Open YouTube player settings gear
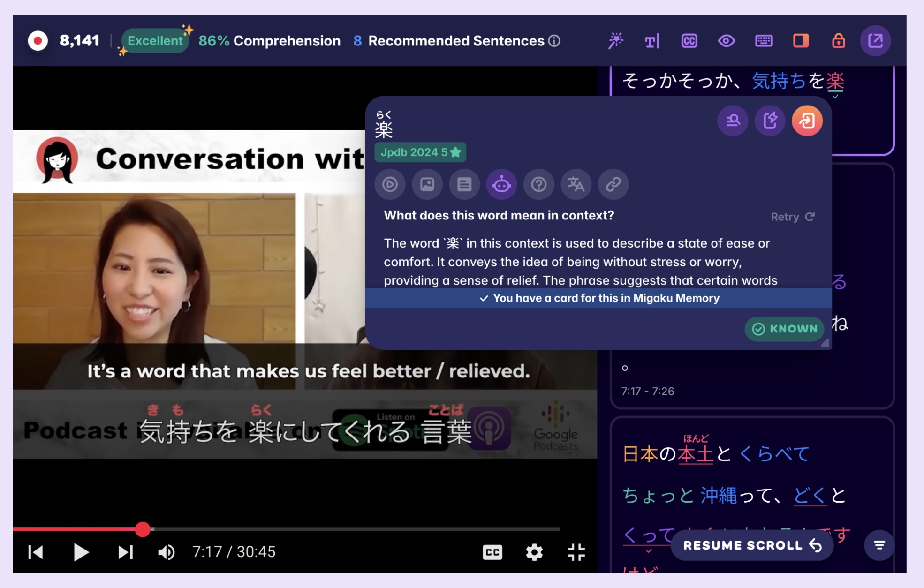The height and width of the screenshot is (588, 924). [534, 552]
